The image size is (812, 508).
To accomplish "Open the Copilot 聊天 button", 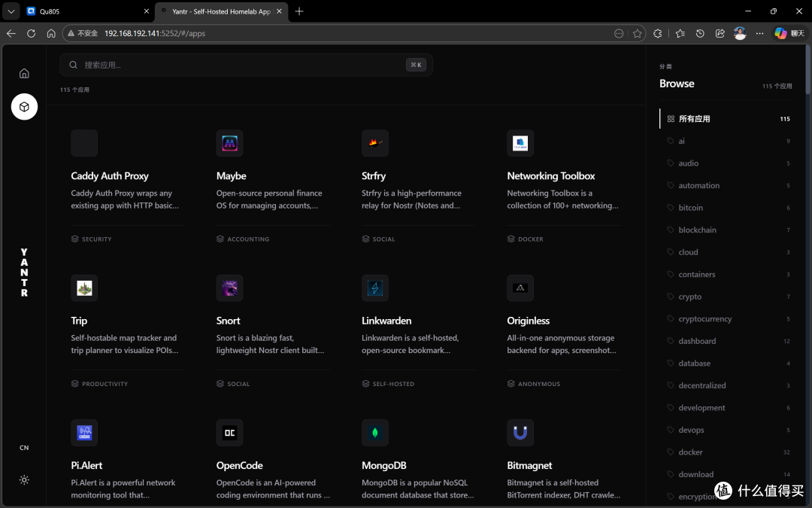I will 789,33.
